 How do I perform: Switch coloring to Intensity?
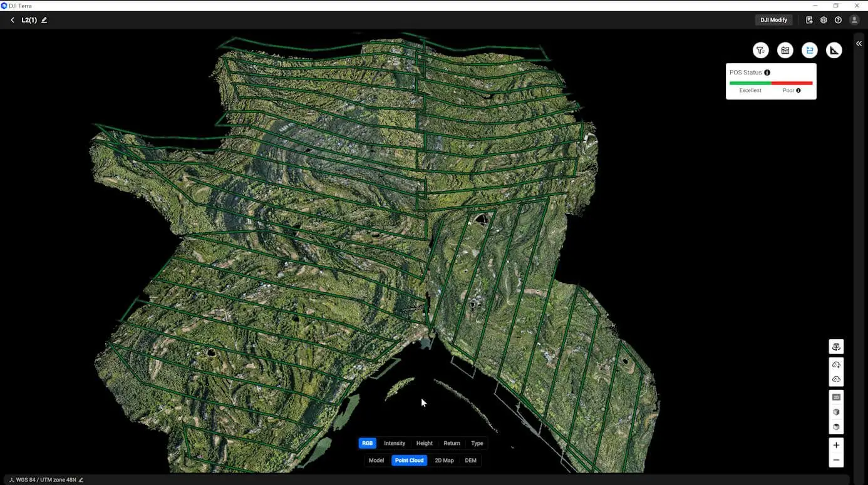click(395, 443)
